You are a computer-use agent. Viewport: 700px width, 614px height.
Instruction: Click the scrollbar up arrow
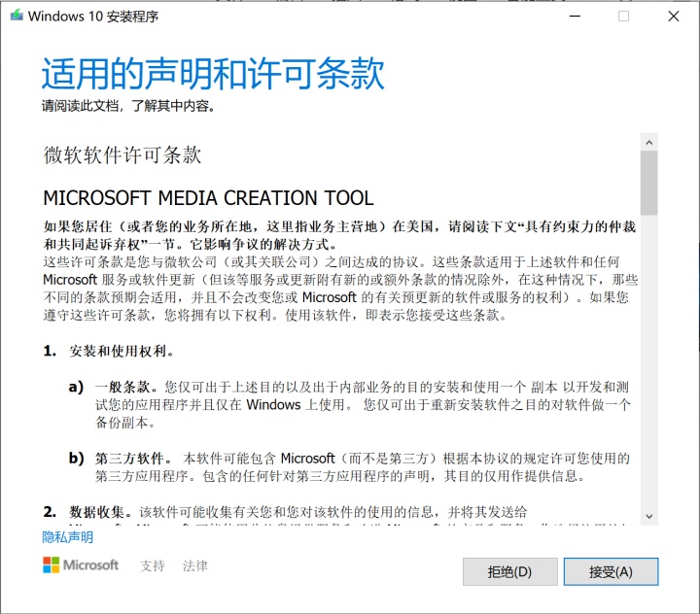(649, 143)
